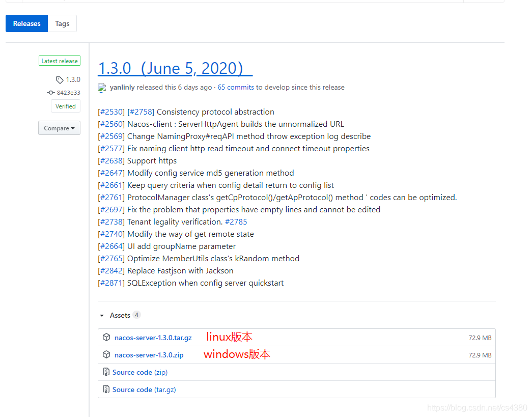Open issue #2871 about SQLException
532x417 pixels.
tap(111, 283)
